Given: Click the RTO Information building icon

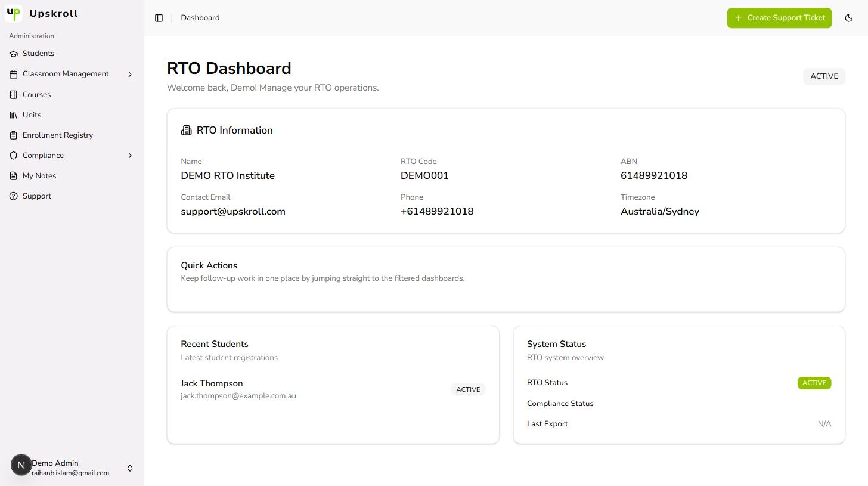Looking at the screenshot, I should (x=187, y=130).
